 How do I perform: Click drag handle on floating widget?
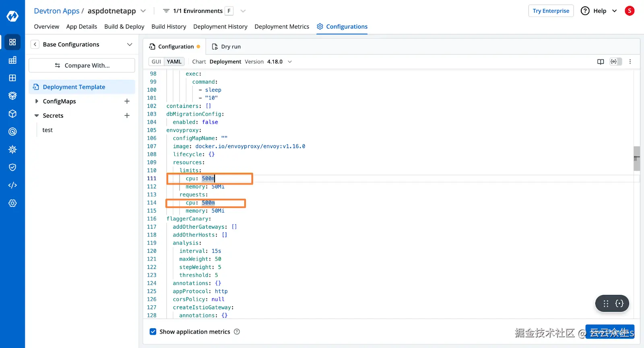[x=606, y=304]
